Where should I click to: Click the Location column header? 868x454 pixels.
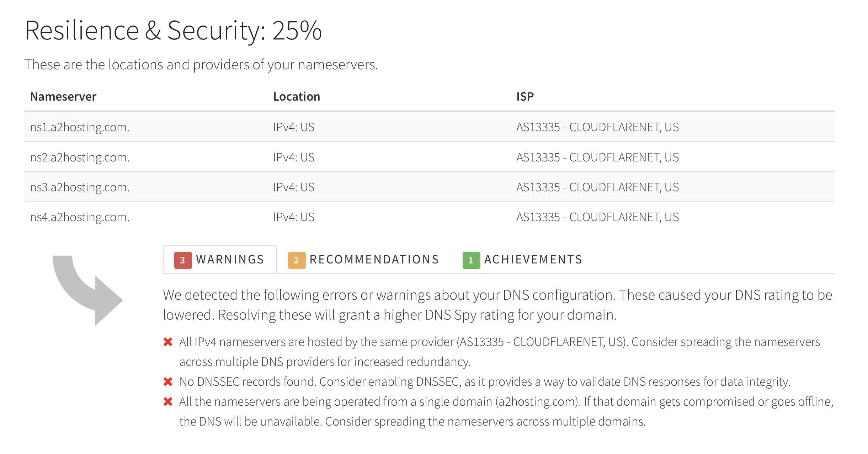pyautogui.click(x=297, y=97)
